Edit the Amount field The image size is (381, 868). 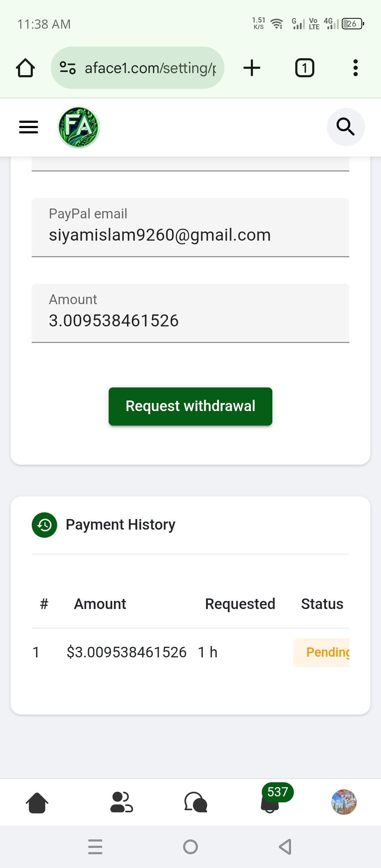190,313
